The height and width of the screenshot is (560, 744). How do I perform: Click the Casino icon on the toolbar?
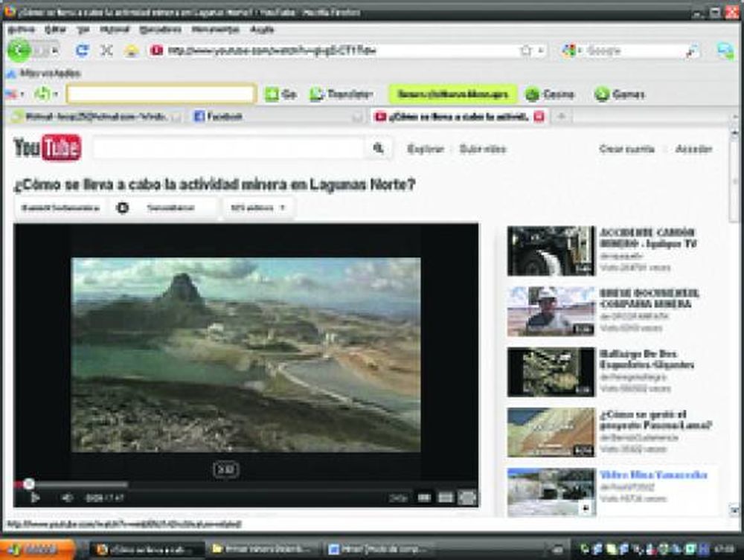531,94
